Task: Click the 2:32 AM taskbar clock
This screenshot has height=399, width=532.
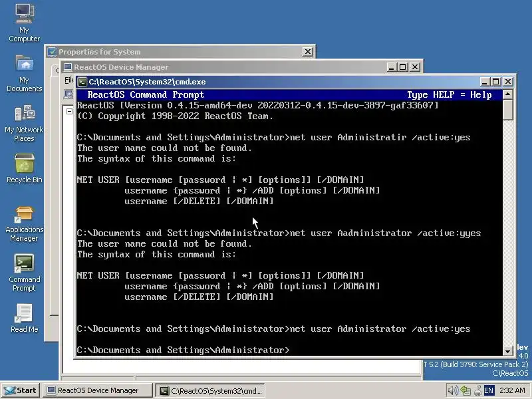Action: click(512, 390)
